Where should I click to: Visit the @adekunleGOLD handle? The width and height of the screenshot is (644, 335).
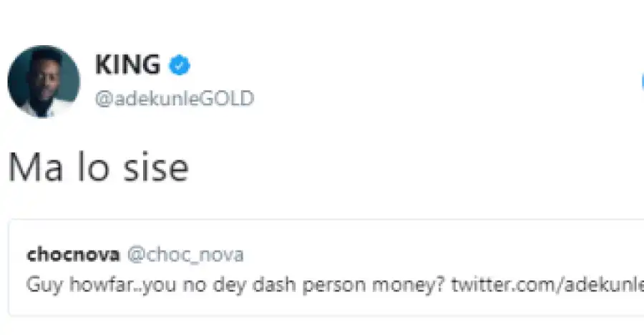[175, 99]
